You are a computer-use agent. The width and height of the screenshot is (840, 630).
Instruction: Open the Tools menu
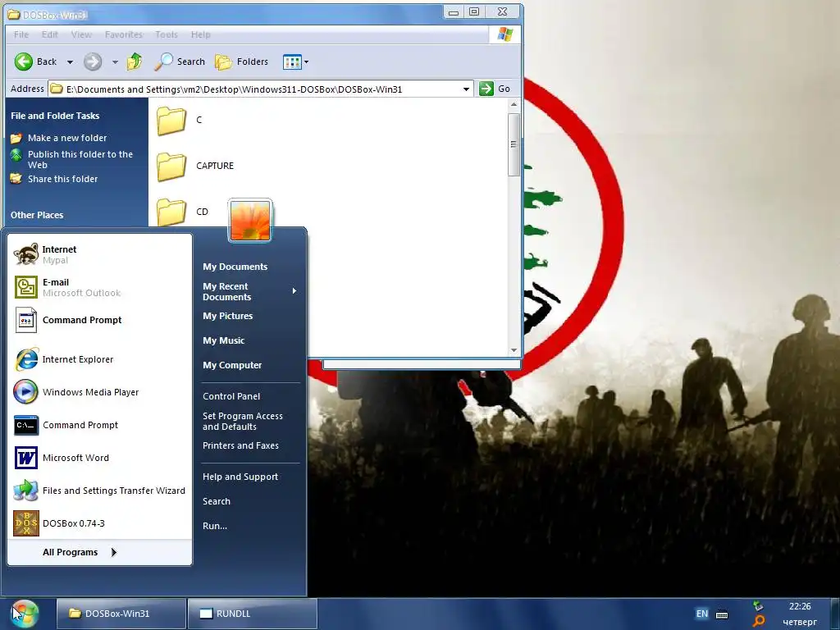point(167,34)
